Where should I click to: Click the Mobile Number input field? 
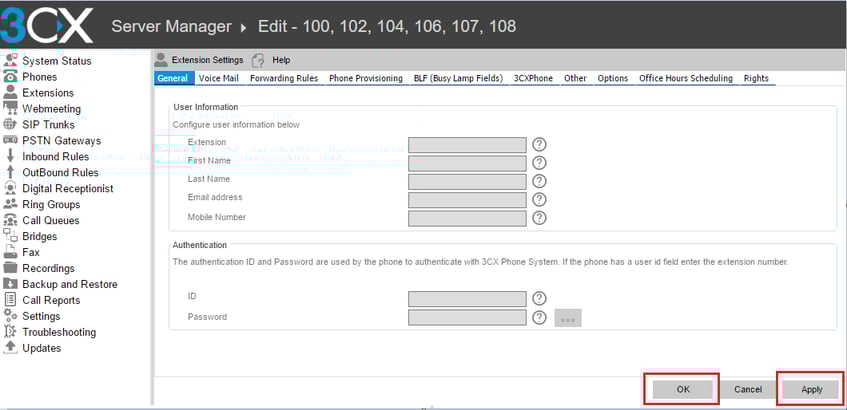[x=467, y=218]
